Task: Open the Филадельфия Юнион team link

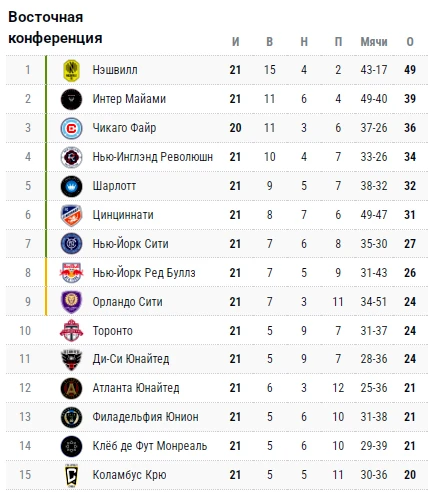Action: pyautogui.click(x=145, y=417)
